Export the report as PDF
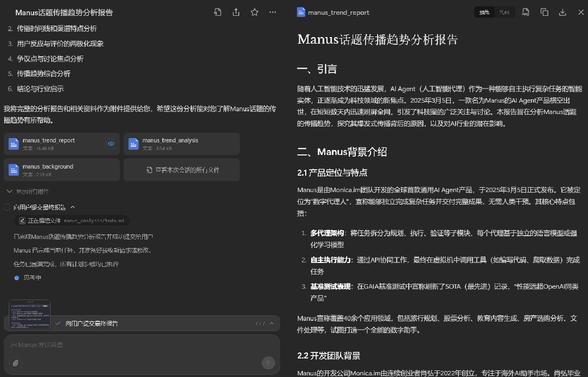The height and width of the screenshot is (377, 588). tap(525, 12)
